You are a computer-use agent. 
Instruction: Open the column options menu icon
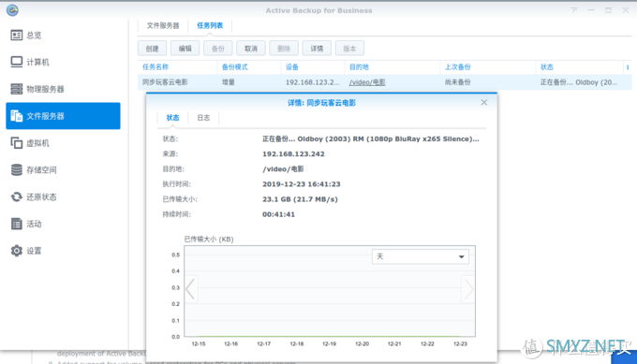pos(628,67)
